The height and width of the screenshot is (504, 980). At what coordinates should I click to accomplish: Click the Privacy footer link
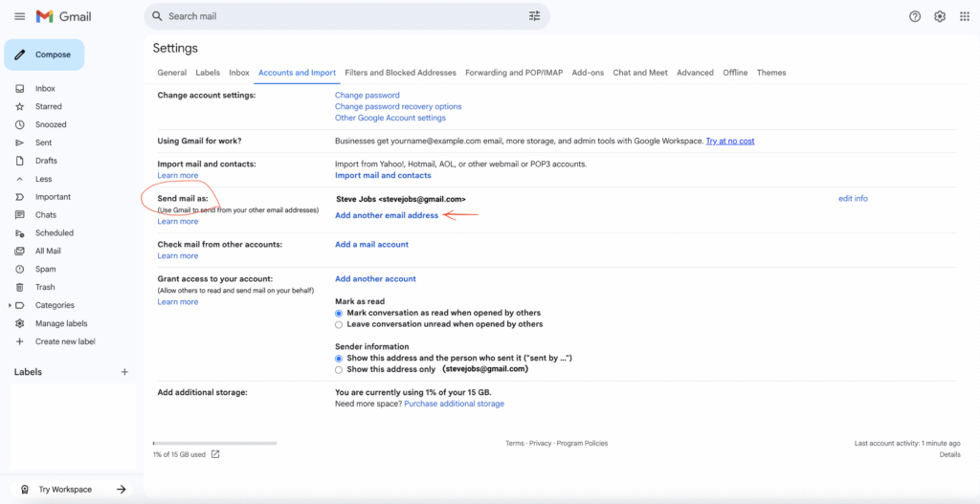540,444
